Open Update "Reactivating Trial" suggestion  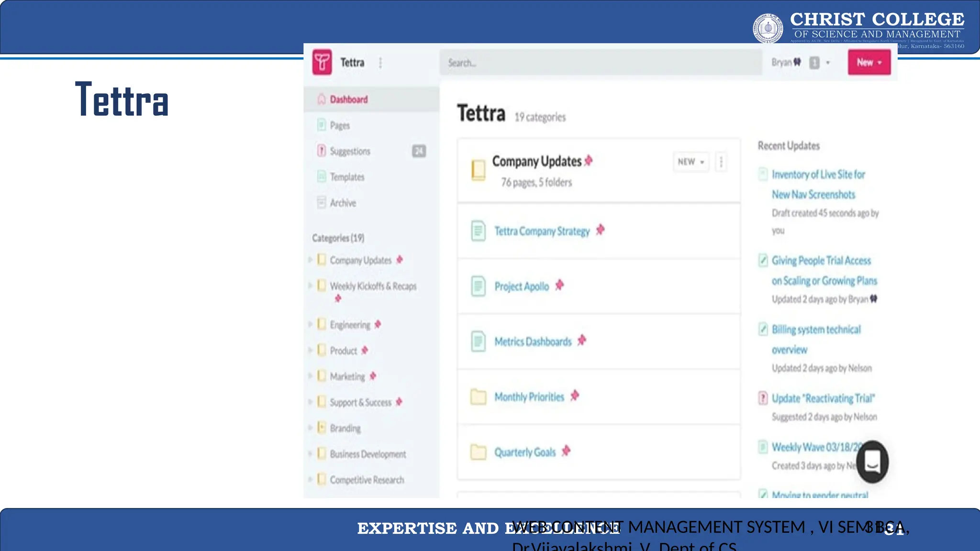[x=823, y=398]
